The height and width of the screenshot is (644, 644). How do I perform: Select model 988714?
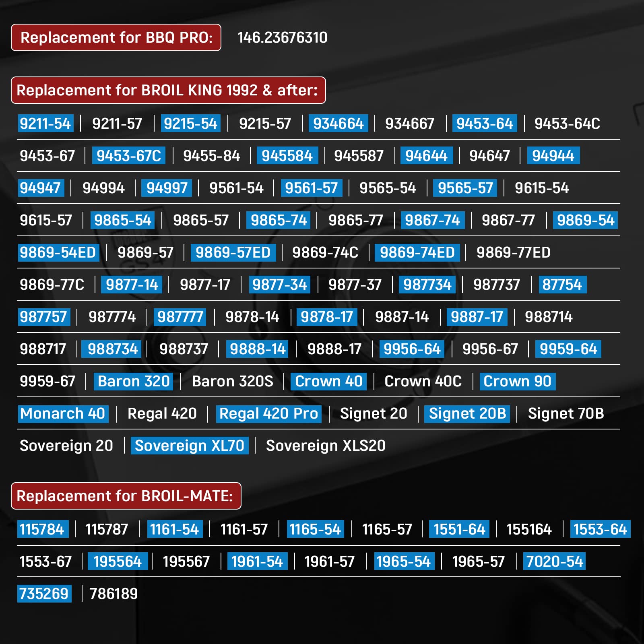[549, 317]
